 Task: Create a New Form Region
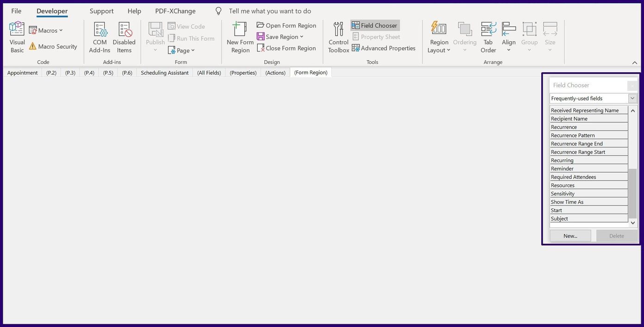point(239,37)
